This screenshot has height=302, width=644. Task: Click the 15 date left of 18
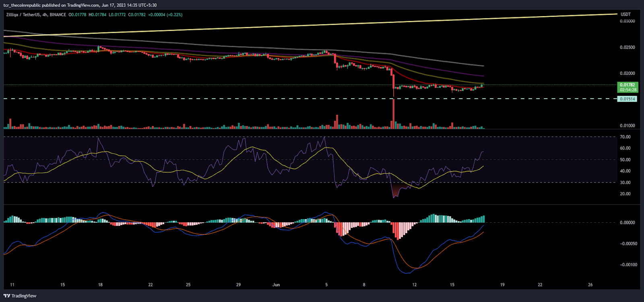[x=62, y=285]
